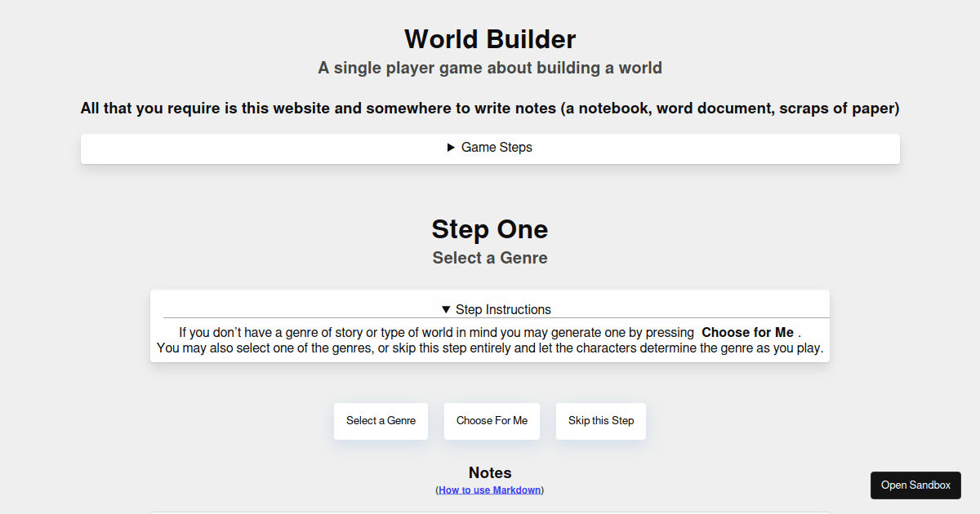Open the How to use Markdown link
The image size is (980, 514).
(x=489, y=490)
